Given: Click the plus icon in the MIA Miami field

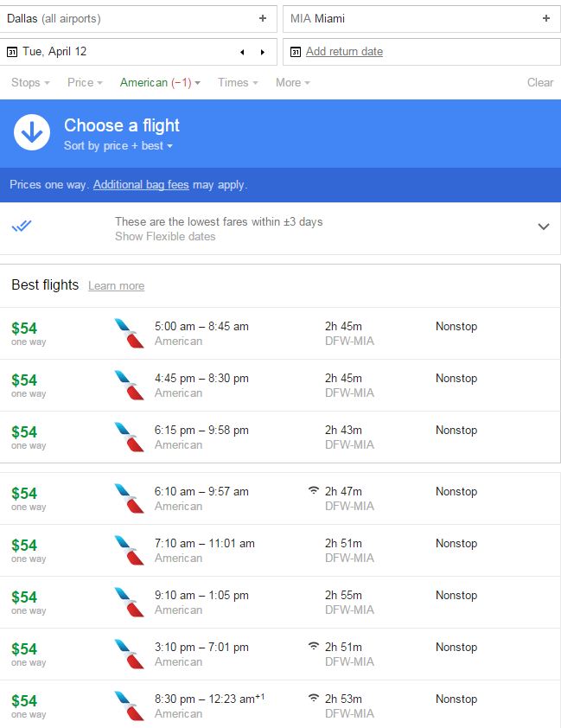Looking at the screenshot, I should coord(545,18).
